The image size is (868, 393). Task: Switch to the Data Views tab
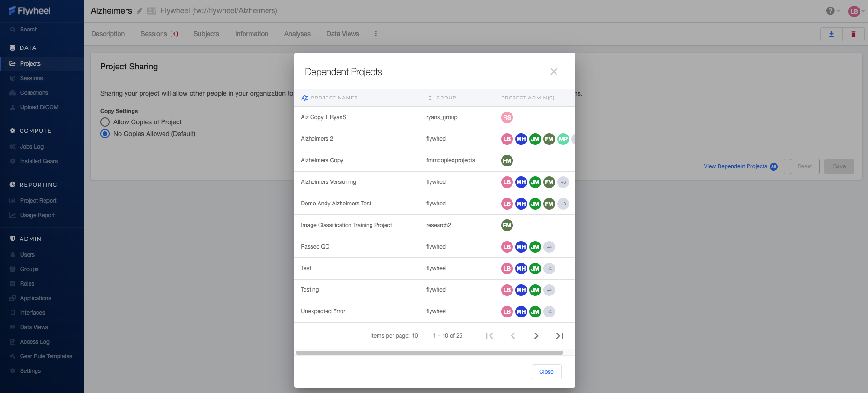coord(343,34)
